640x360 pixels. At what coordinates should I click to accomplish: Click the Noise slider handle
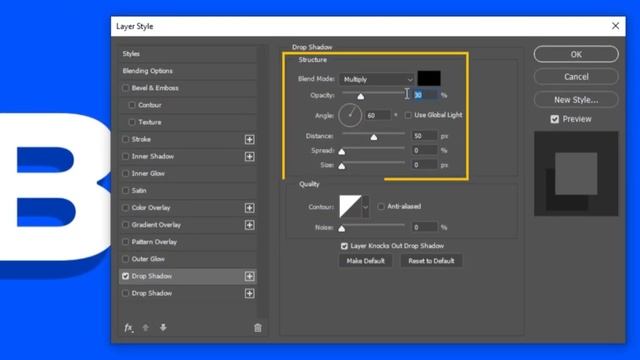(x=342, y=229)
